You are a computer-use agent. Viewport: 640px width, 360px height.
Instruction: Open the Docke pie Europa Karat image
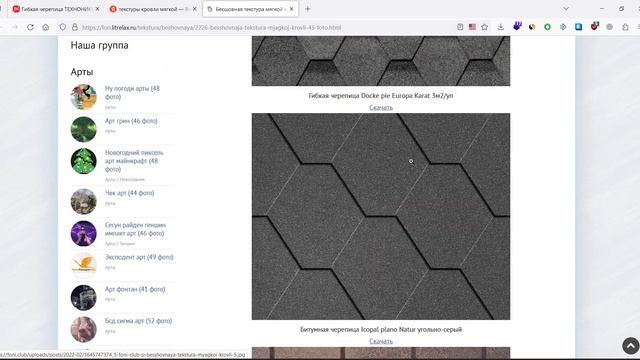click(x=381, y=61)
